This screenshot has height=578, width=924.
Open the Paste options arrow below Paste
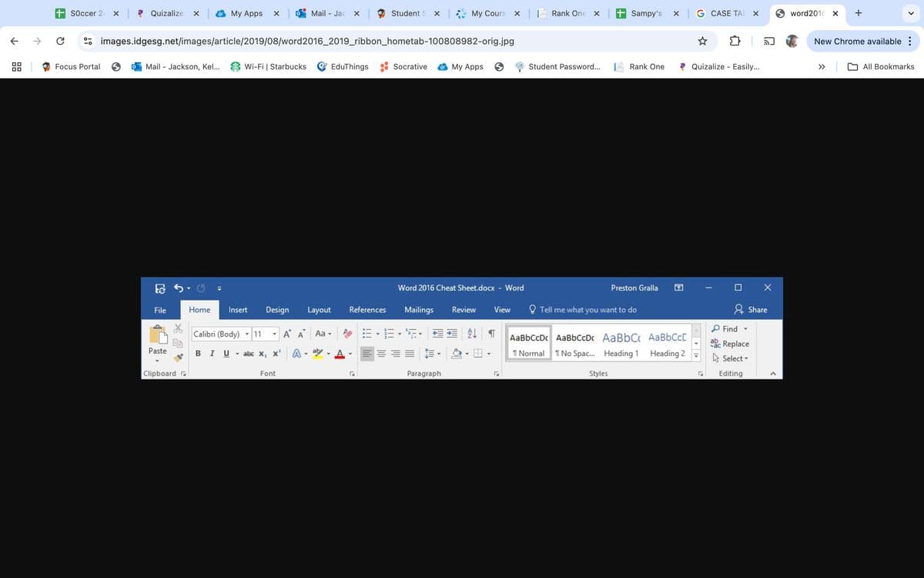[x=157, y=361]
